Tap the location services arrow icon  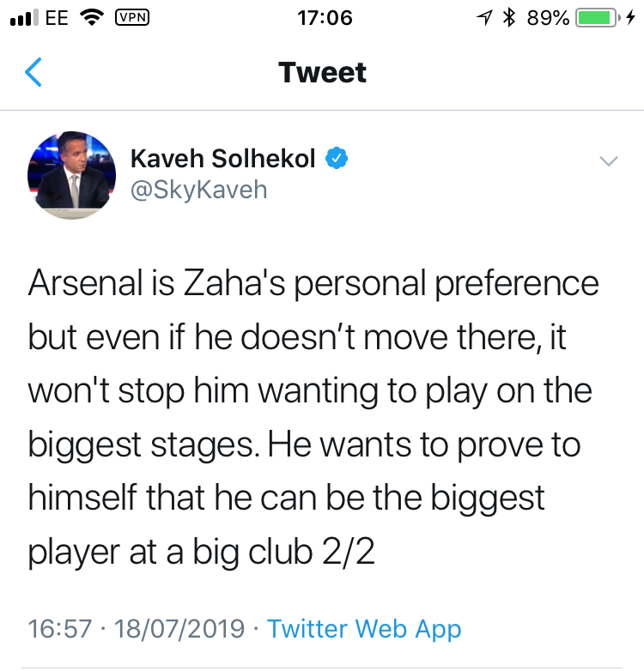(485, 18)
